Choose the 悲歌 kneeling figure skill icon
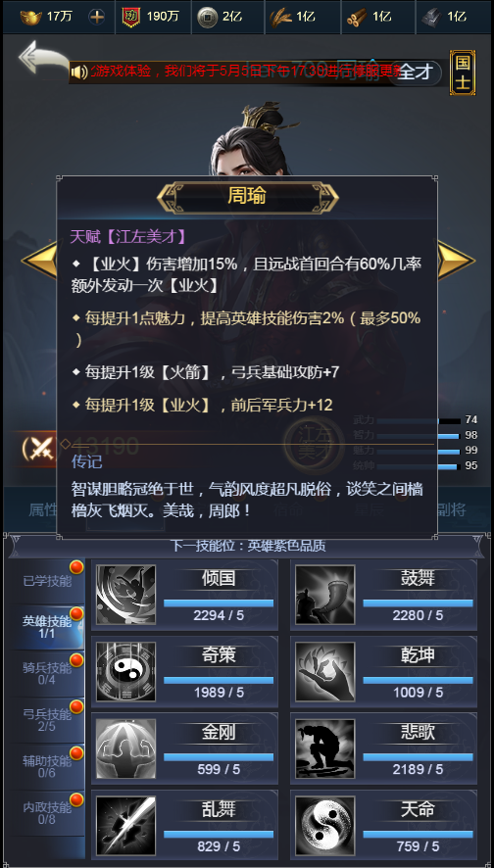 pos(325,749)
